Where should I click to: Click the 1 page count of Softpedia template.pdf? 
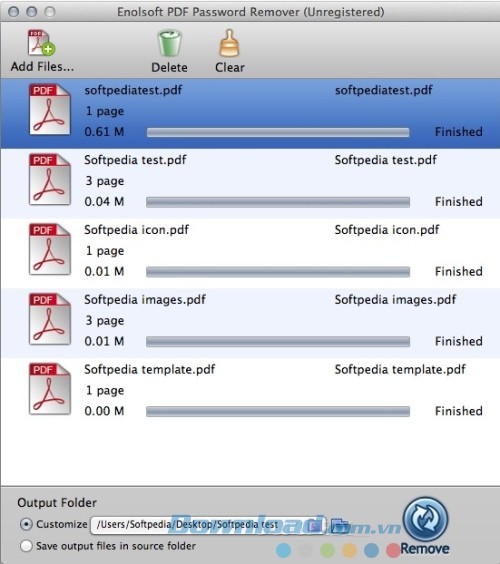[105, 390]
